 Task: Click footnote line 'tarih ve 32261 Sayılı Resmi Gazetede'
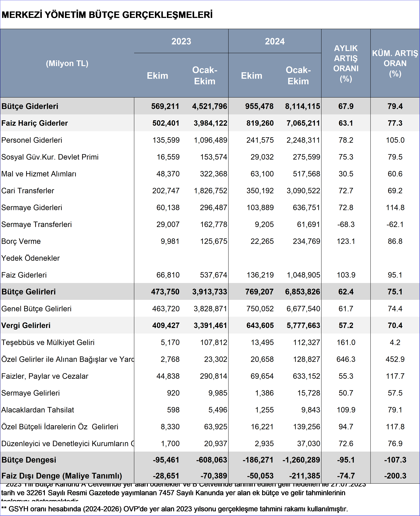tap(173, 493)
